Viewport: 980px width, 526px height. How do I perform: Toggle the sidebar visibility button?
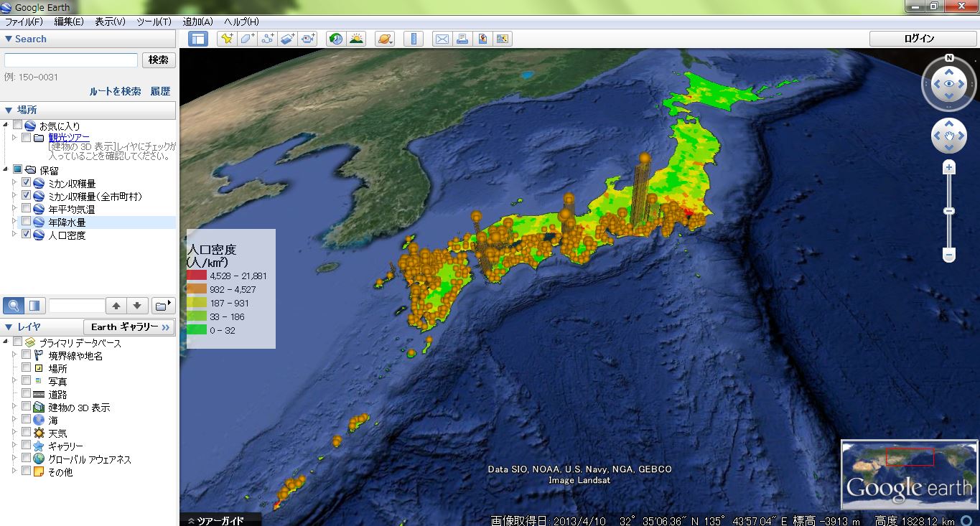click(197, 39)
